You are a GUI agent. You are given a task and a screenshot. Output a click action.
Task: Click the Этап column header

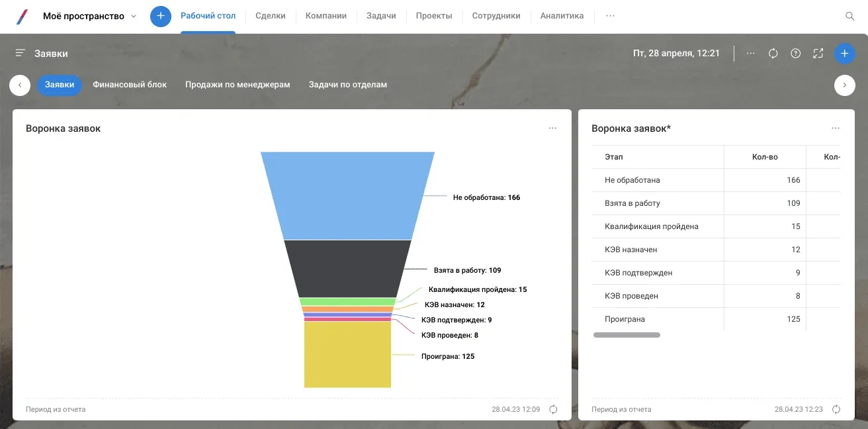658,157
